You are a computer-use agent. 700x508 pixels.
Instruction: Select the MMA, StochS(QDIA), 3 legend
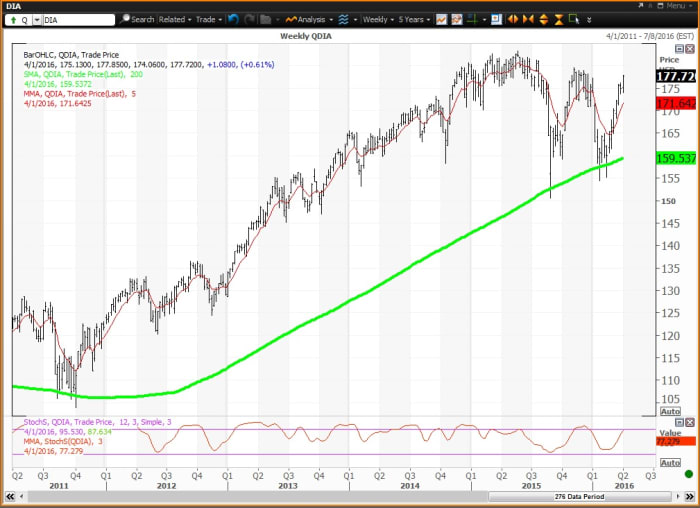[63, 441]
